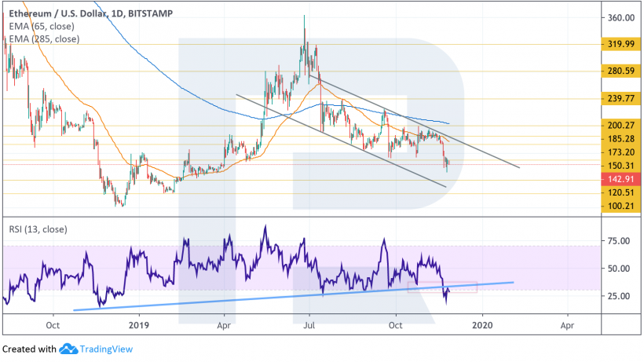Click the 75.00 RSI axis value
The height and width of the screenshot is (362, 644).
pyautogui.click(x=613, y=241)
